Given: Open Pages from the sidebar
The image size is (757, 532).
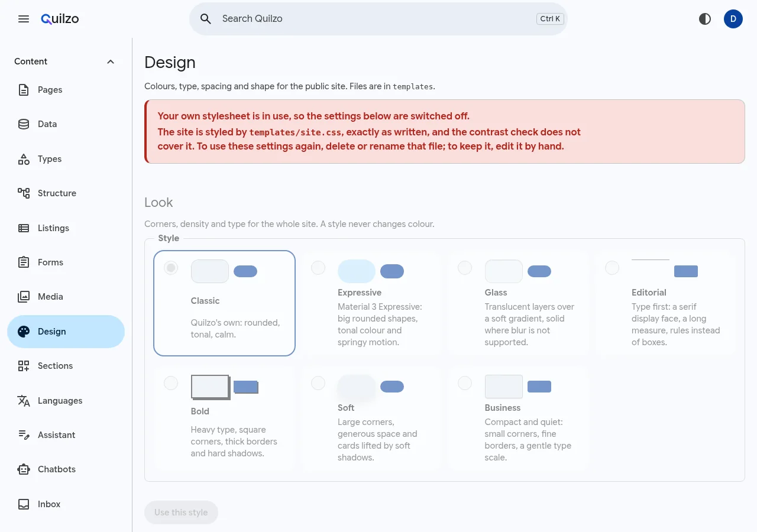Looking at the screenshot, I should tap(66, 90).
